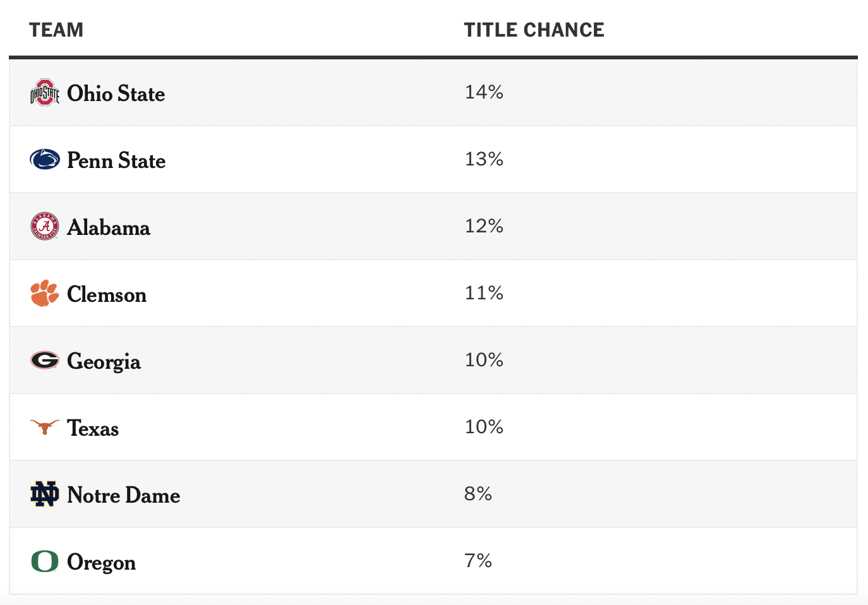Image resolution: width=868 pixels, height=605 pixels.
Task: Select the TEAM column header
Action: click(x=56, y=30)
